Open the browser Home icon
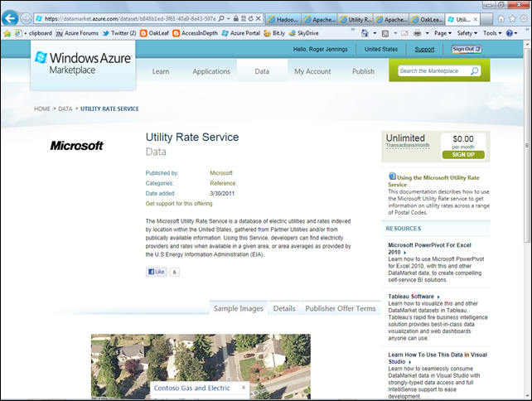Image resolution: width=532 pixels, height=401 pixels. point(501,19)
